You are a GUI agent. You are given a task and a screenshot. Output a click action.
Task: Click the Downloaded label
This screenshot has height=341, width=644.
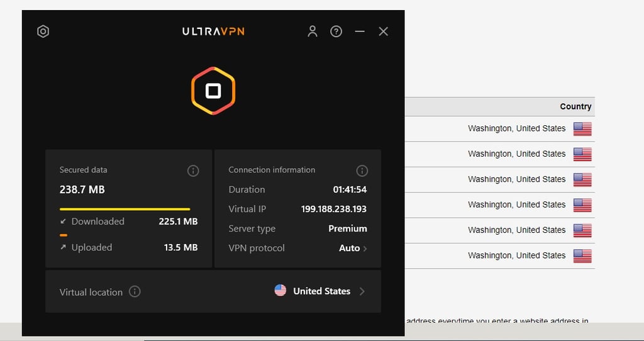pyautogui.click(x=97, y=221)
